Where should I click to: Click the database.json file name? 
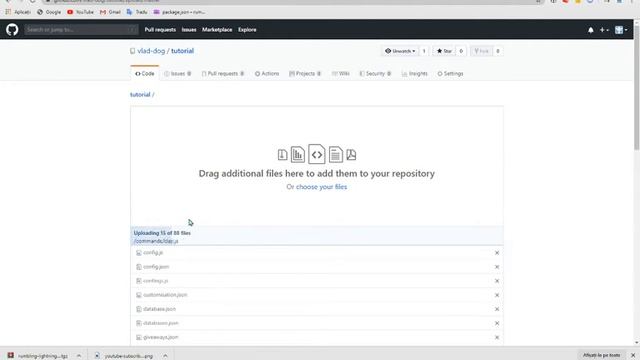coord(160,309)
